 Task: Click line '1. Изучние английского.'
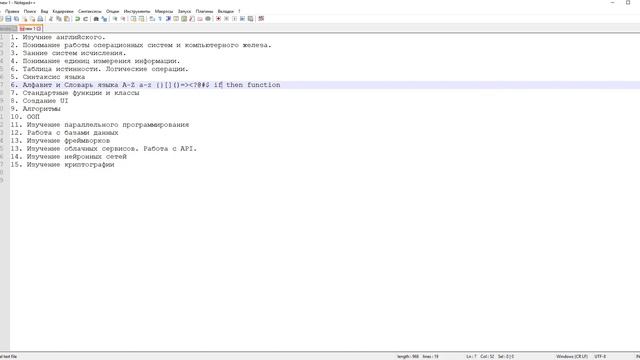(x=58, y=37)
